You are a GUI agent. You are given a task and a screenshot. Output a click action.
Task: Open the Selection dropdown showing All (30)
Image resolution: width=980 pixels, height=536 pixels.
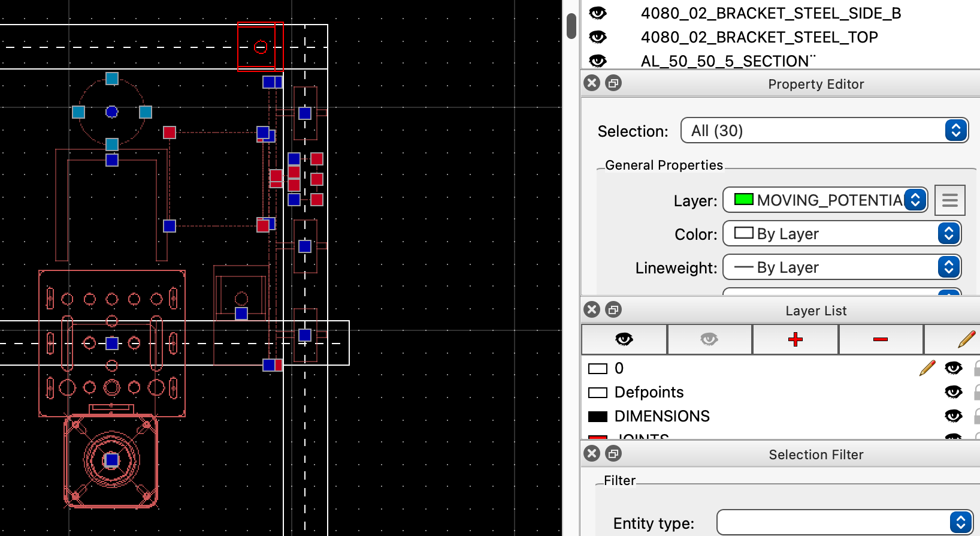(824, 131)
